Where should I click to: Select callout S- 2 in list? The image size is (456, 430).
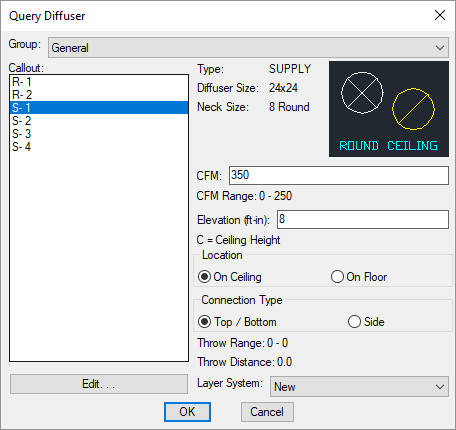pyautogui.click(x=99, y=121)
